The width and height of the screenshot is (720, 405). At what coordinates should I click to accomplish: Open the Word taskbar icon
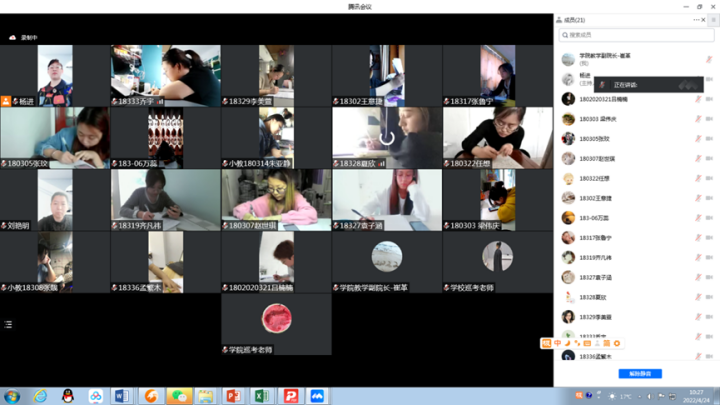tap(122, 396)
